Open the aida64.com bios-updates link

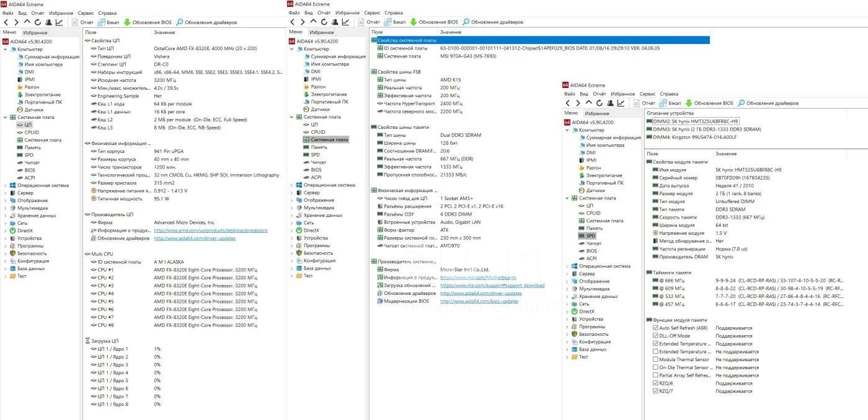click(x=479, y=301)
